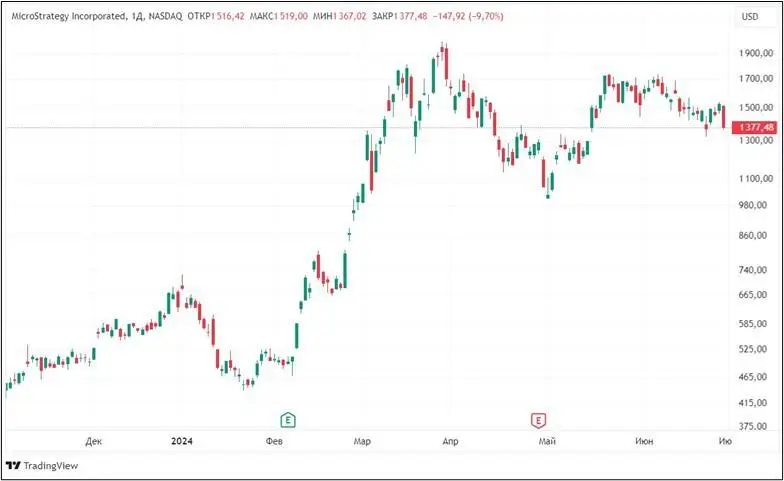Open the green earnings marker near Фев

point(288,418)
